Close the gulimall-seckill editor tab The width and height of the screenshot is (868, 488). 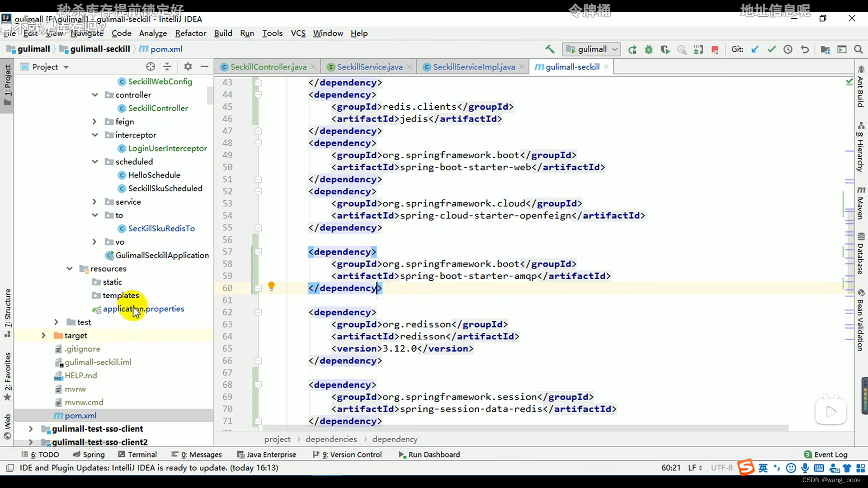[x=606, y=67]
